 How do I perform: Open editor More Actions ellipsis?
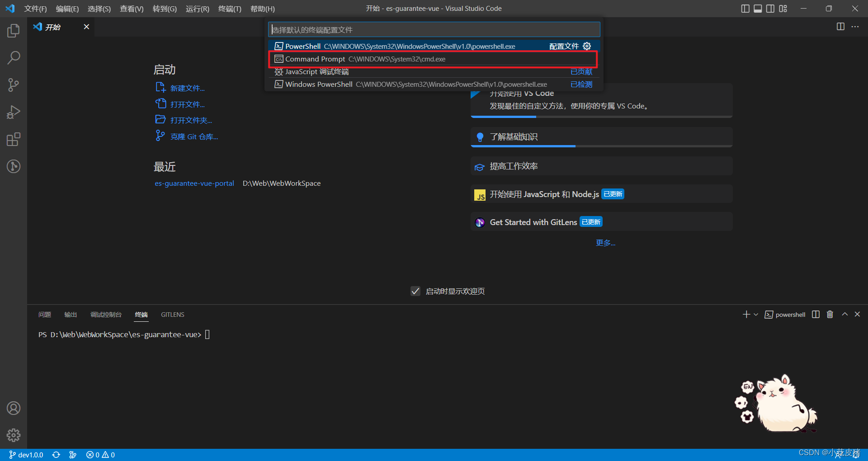pos(855,27)
